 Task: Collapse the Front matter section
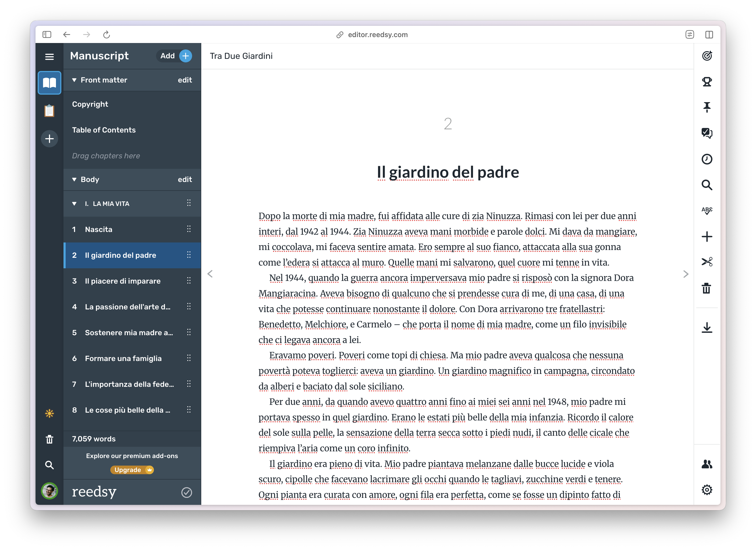tap(75, 80)
